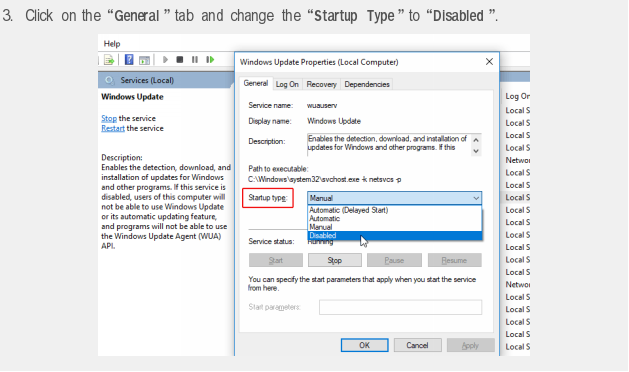Screen dimensions: 629x372
Task: Click the Stop Service square icon
Action: click(180, 60)
